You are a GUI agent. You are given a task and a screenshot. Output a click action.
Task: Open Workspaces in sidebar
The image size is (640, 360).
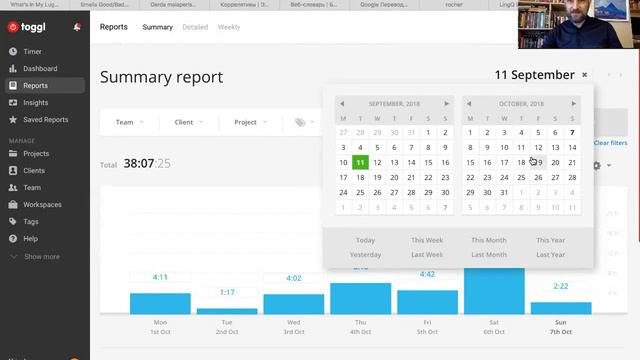tap(42, 204)
